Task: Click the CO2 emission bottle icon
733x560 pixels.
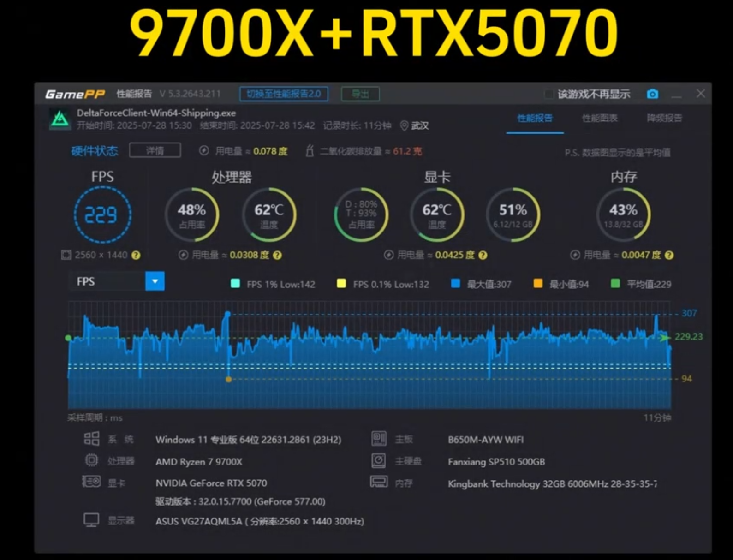Action: click(x=310, y=151)
